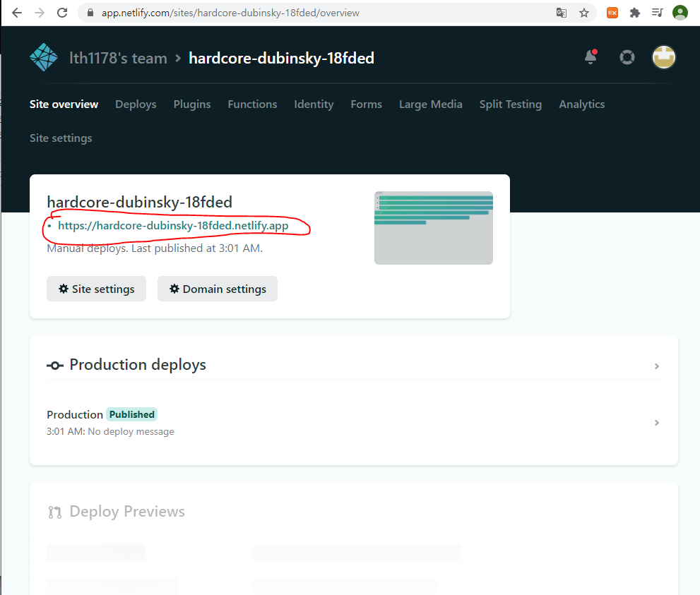The width and height of the screenshot is (700, 595).
Task: Click the browser back arrow
Action: click(x=17, y=13)
